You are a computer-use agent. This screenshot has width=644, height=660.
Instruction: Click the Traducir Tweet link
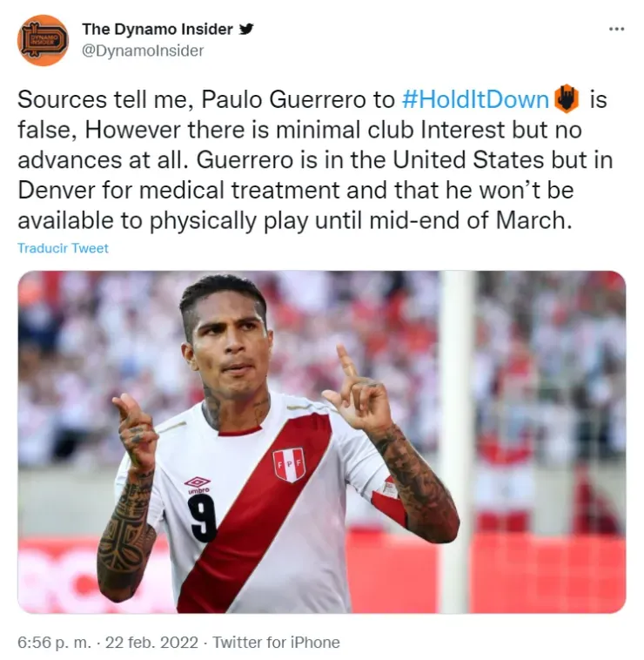pos(64,248)
